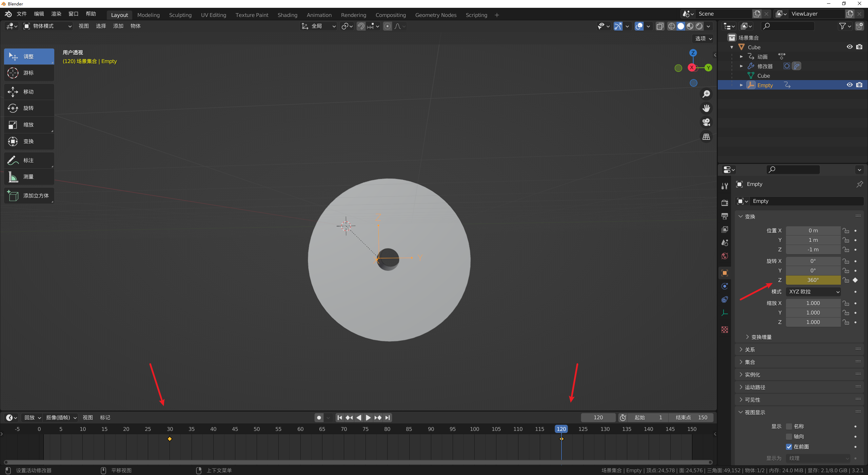The image size is (868, 475).
Task: Open the 渲染 (Render) menu
Action: (56, 14)
